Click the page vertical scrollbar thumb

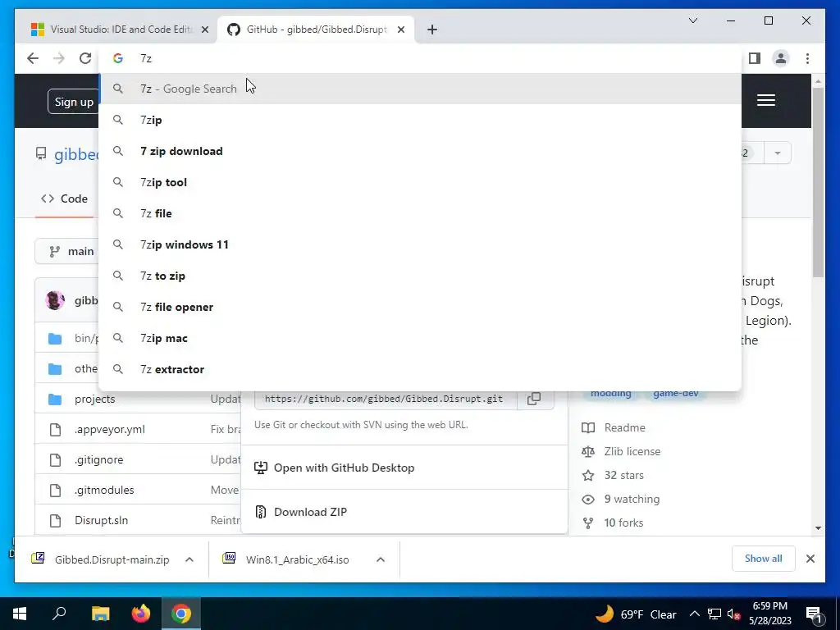[x=818, y=182]
